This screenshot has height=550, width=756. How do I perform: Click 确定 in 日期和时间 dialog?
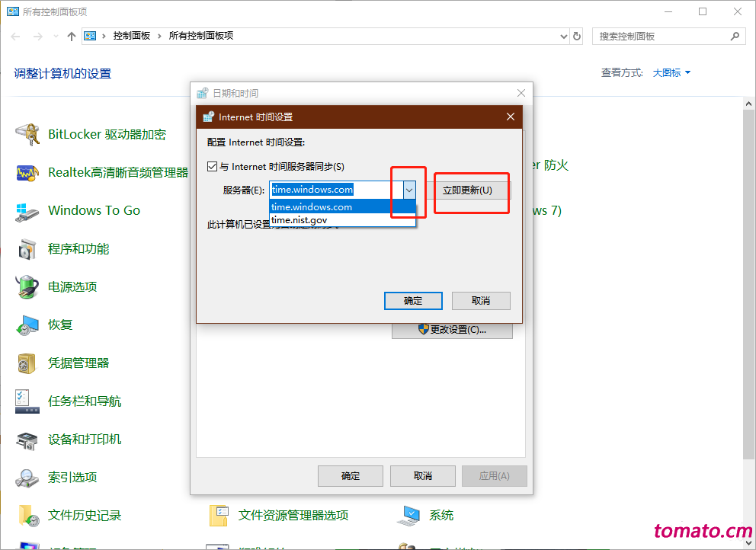(x=351, y=476)
